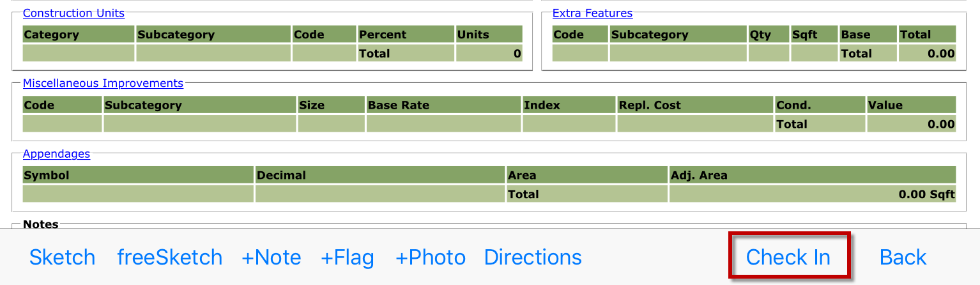Open the Extra Features link
Viewport: 980px width, 285px height.
pos(592,13)
